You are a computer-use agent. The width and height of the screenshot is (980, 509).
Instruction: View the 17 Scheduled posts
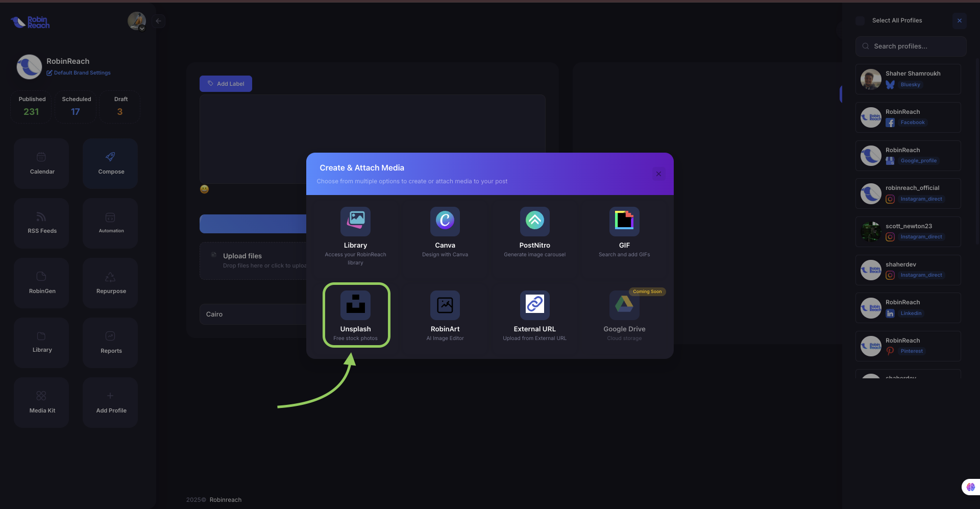pos(76,107)
